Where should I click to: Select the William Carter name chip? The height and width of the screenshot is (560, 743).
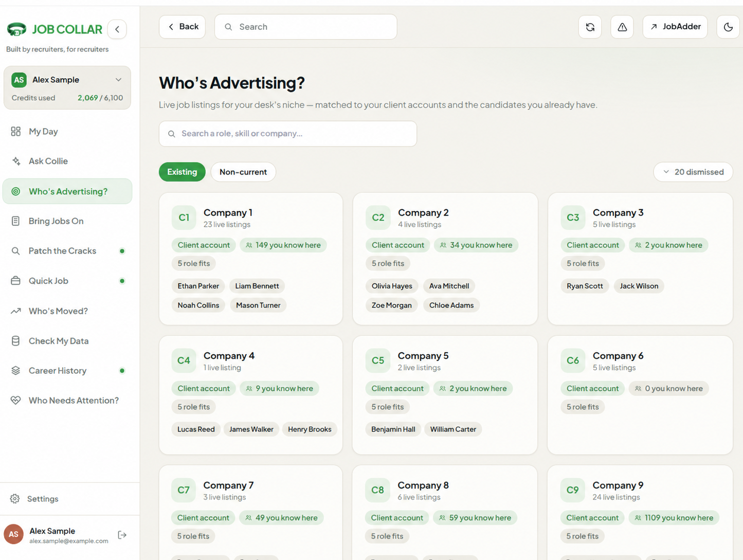pyautogui.click(x=453, y=429)
